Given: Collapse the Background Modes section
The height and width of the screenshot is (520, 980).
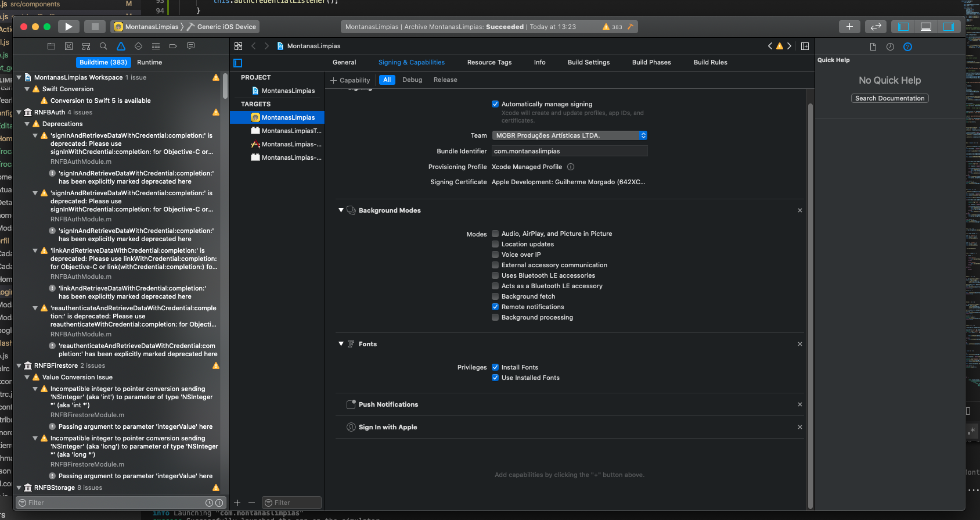Looking at the screenshot, I should point(341,210).
